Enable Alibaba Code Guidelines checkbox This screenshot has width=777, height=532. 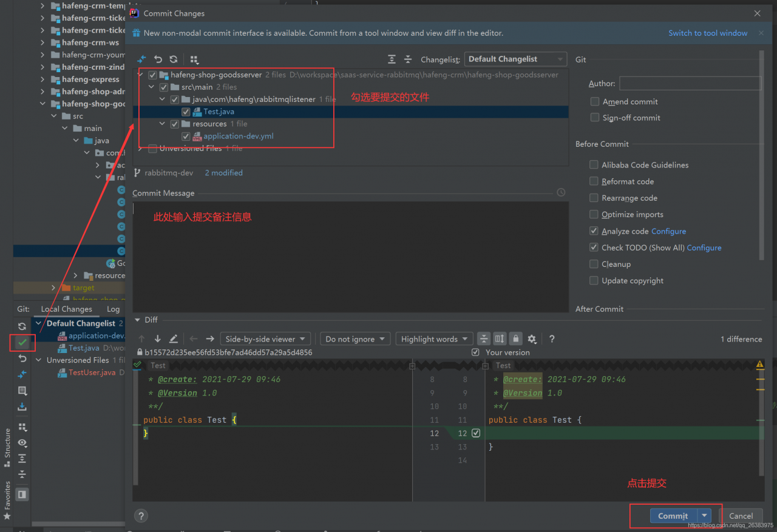(x=594, y=164)
